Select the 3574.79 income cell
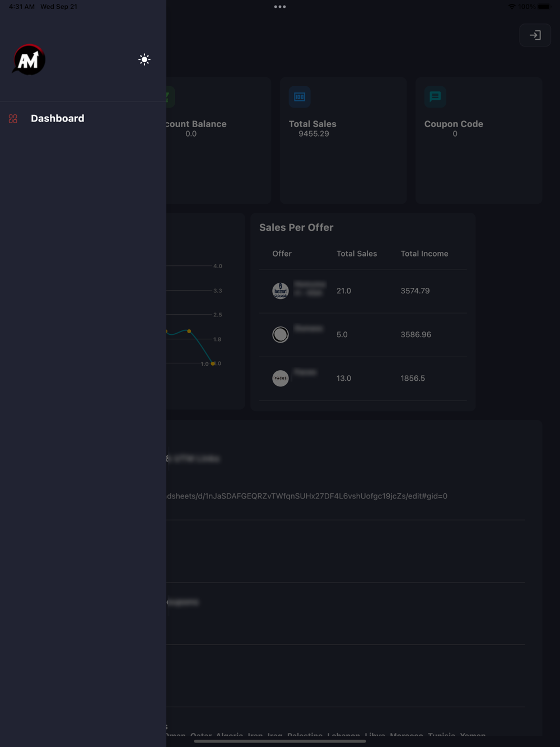 (x=415, y=291)
